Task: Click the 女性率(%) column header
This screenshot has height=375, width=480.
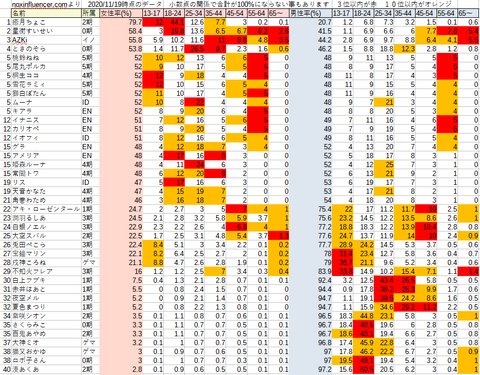Action: coord(121,13)
